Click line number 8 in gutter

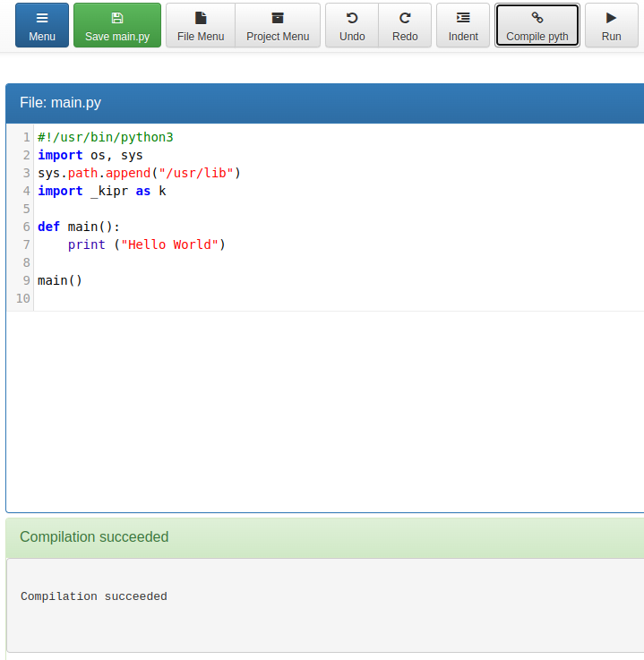pyautogui.click(x=27, y=262)
